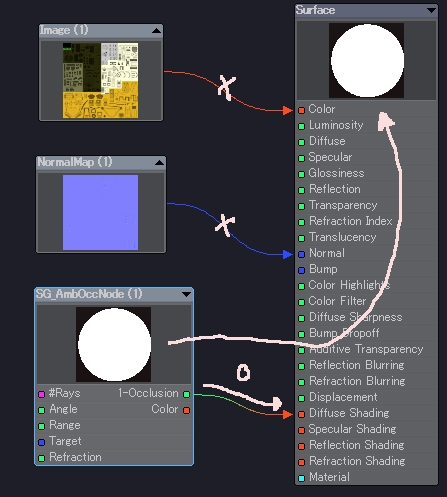447x497 pixels.
Task: Select the SG_AmbOccNode (1) title bar
Action: pyautogui.click(x=114, y=294)
